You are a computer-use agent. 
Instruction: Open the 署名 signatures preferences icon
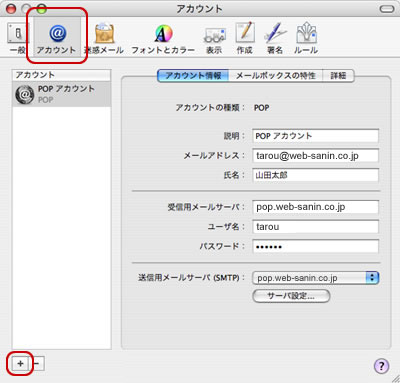[x=275, y=38]
